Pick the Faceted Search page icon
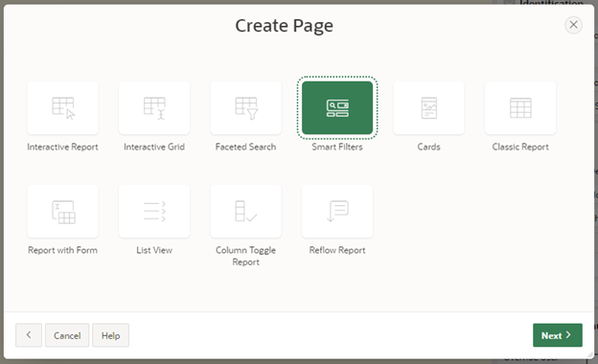Viewport: 598px width, 364px height. click(x=245, y=107)
